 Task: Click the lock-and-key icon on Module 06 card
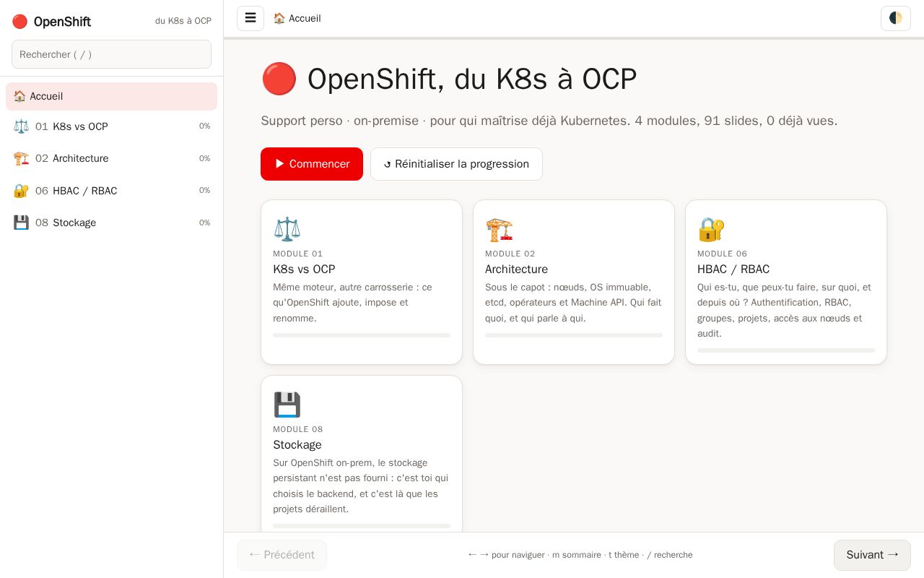click(x=711, y=229)
